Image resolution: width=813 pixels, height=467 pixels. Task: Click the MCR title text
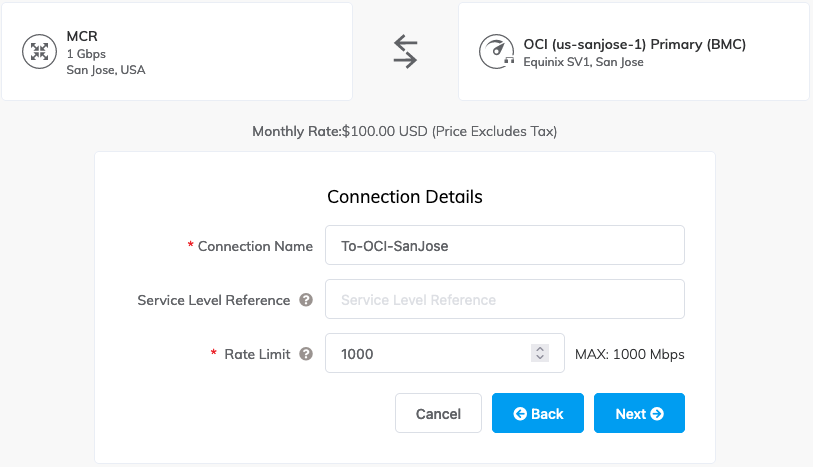(x=82, y=37)
